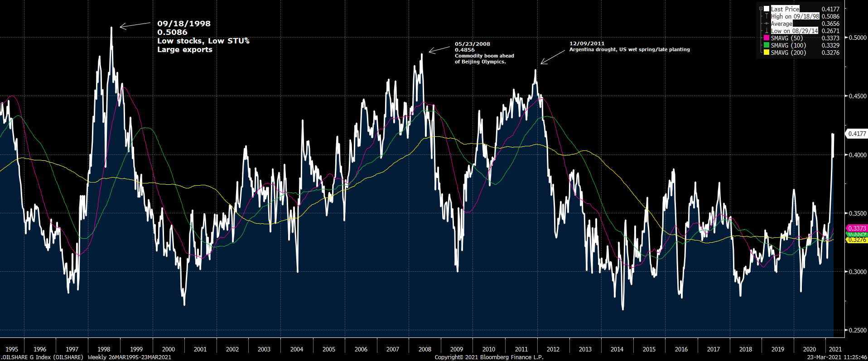
Task: Select the Last Price legend label
Action: 785,9
